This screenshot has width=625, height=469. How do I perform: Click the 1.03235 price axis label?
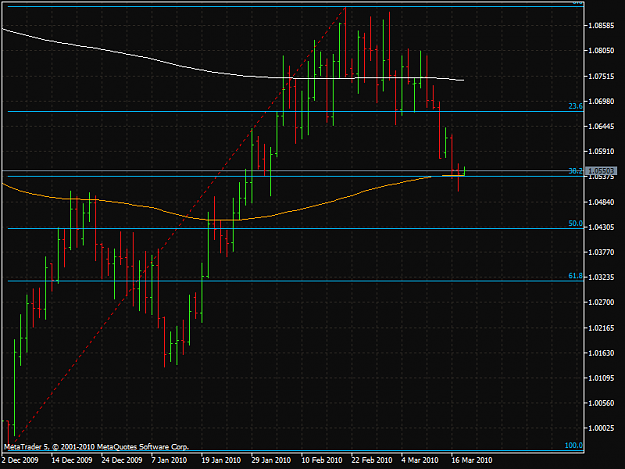click(x=601, y=277)
